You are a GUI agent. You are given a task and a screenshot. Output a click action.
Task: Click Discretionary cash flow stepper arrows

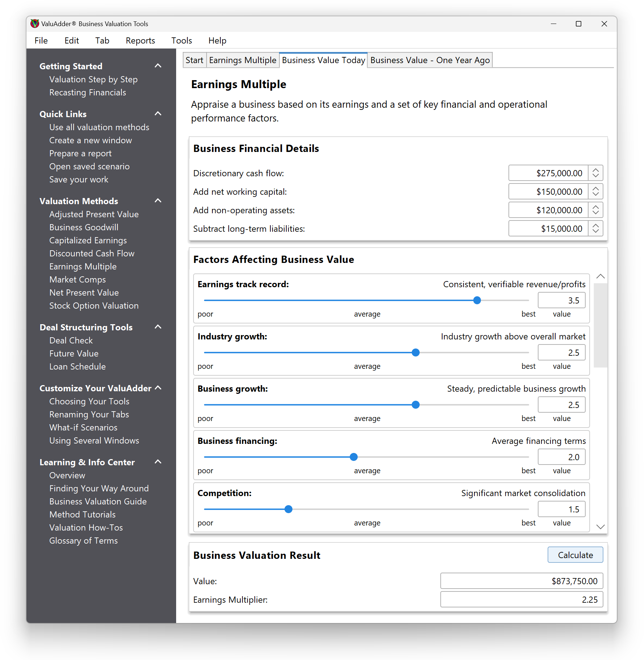[595, 173]
